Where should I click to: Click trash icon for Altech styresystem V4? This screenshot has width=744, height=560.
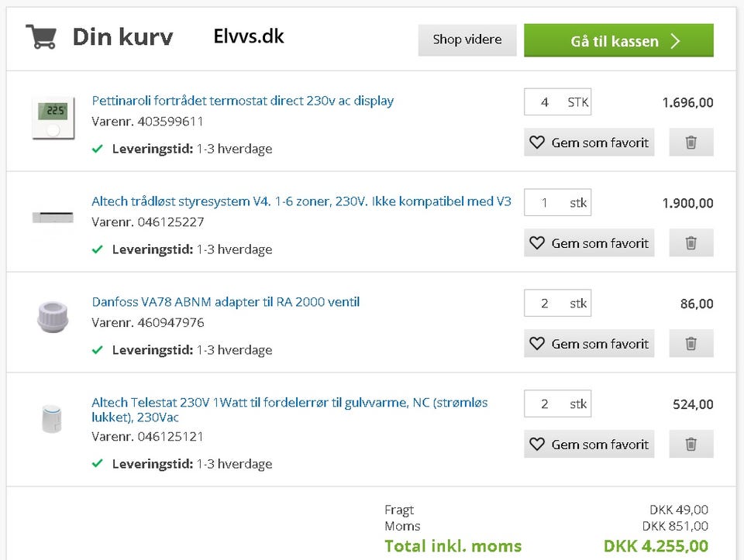click(691, 243)
